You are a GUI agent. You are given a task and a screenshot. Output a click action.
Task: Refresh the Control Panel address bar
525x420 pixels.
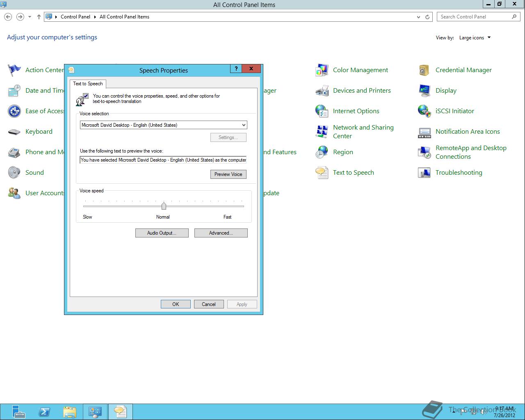tap(427, 17)
